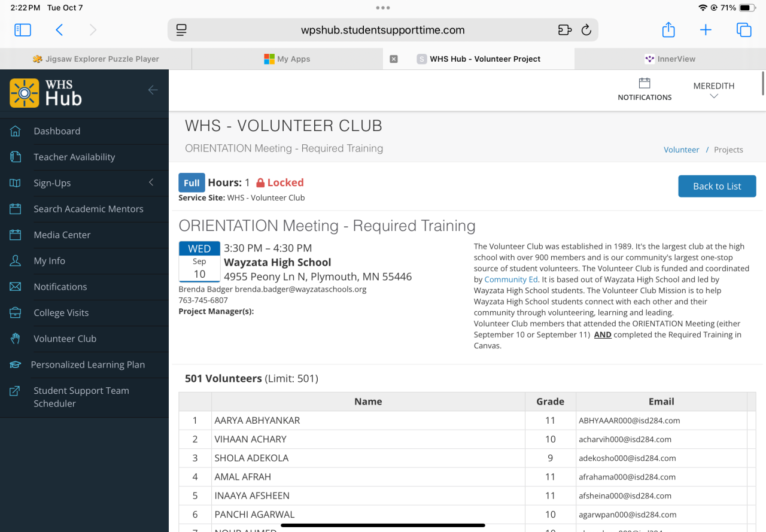This screenshot has width=766, height=532.
Task: Click the Name column header
Action: click(368, 402)
